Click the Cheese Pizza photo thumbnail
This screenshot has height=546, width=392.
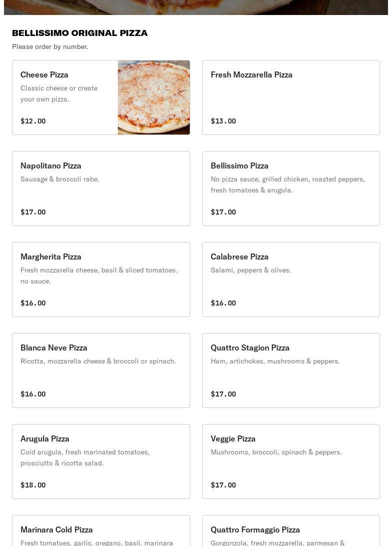point(154,97)
